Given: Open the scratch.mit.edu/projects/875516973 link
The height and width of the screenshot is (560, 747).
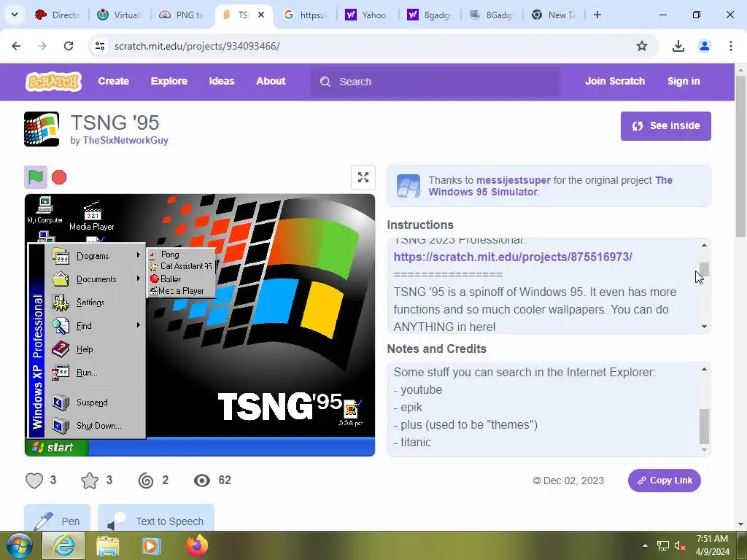Looking at the screenshot, I should coord(513,257).
